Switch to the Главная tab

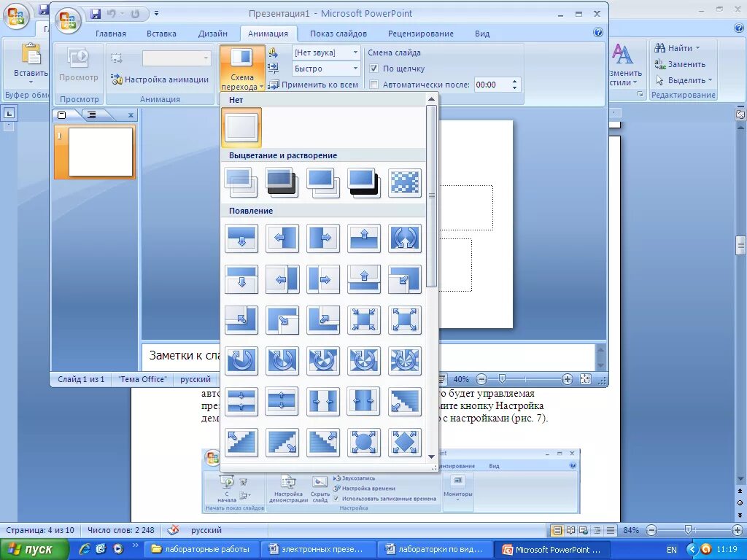tap(111, 34)
